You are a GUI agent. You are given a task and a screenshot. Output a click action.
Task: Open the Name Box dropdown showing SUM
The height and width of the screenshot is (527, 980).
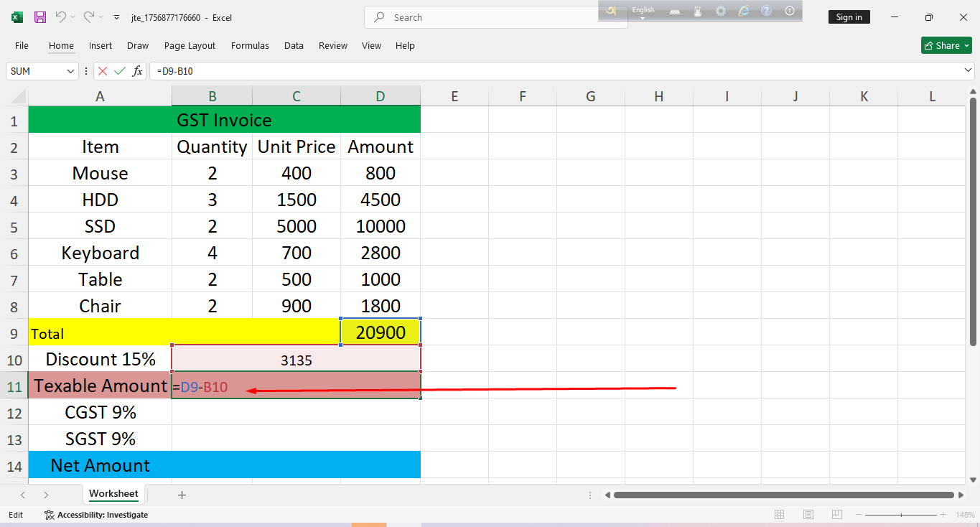(x=70, y=71)
